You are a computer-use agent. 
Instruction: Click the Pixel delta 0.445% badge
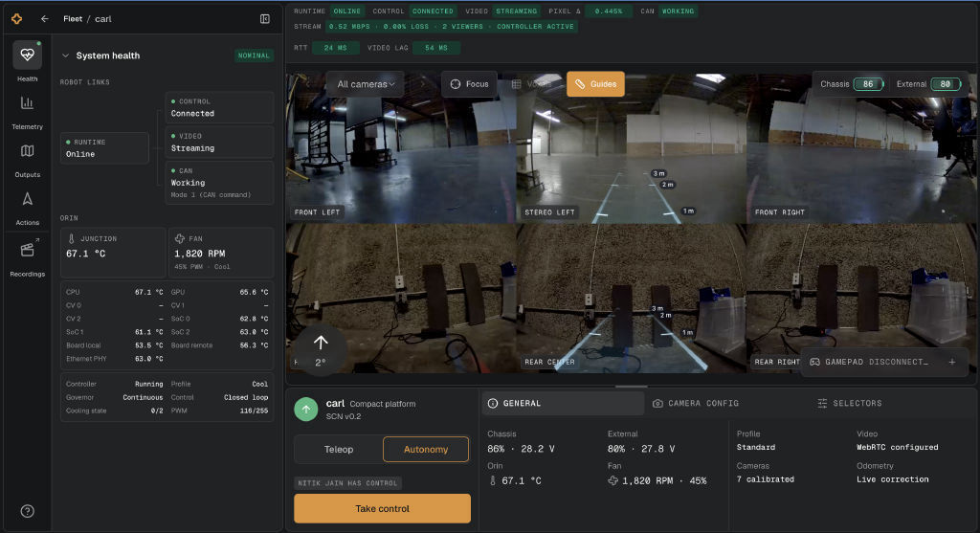(x=608, y=11)
